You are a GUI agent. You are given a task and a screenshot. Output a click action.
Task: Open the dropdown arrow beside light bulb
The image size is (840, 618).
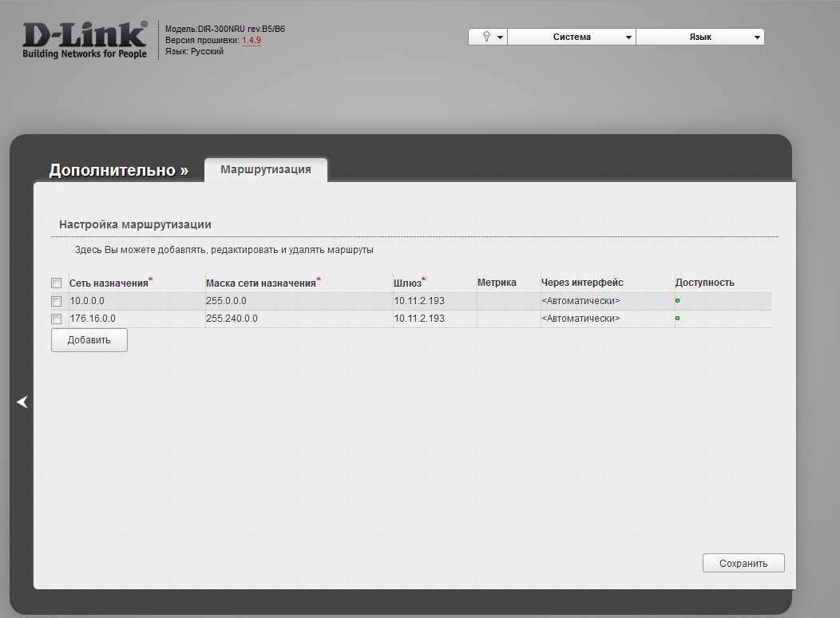coord(500,38)
